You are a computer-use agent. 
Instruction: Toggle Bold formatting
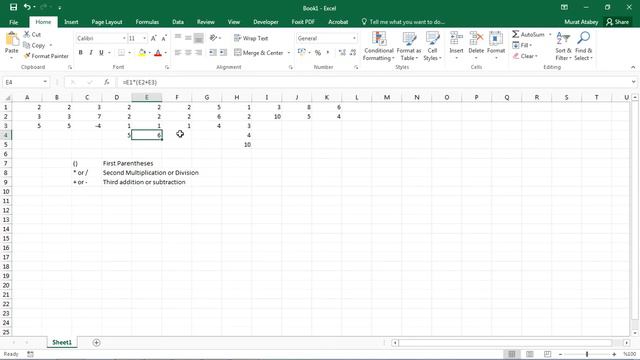click(80, 53)
